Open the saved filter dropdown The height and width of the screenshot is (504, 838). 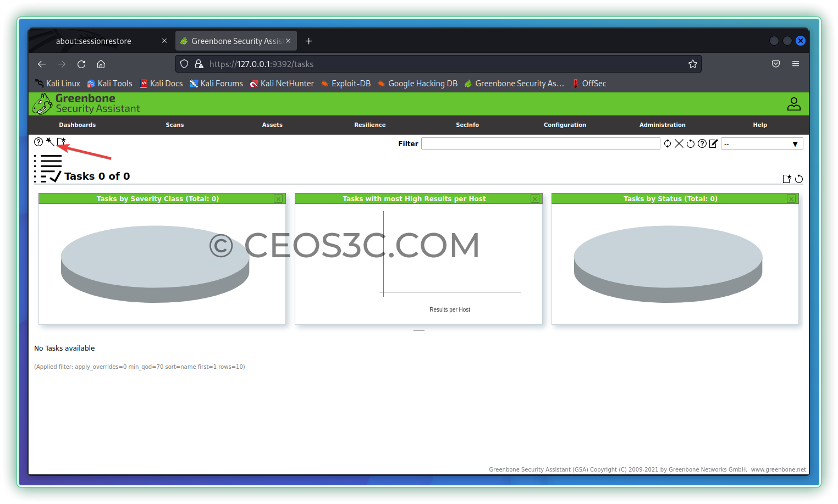(x=762, y=143)
